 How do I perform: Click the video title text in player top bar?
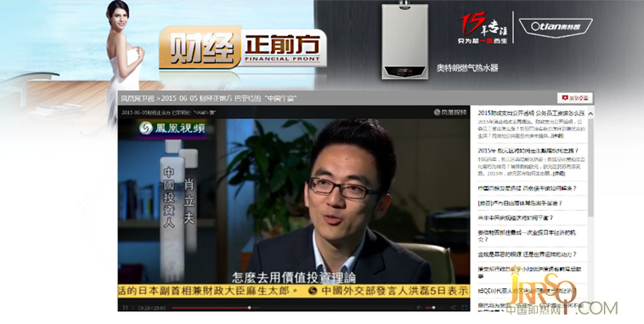click(169, 112)
